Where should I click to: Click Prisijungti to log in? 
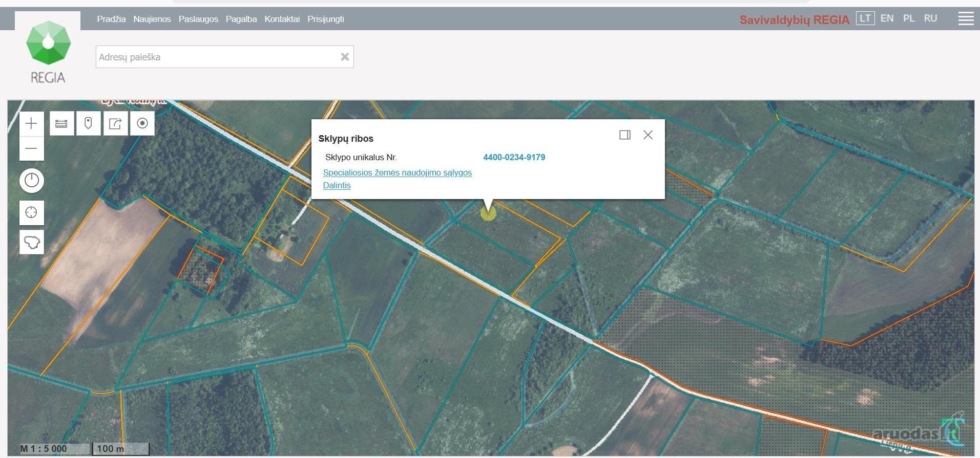pos(326,19)
